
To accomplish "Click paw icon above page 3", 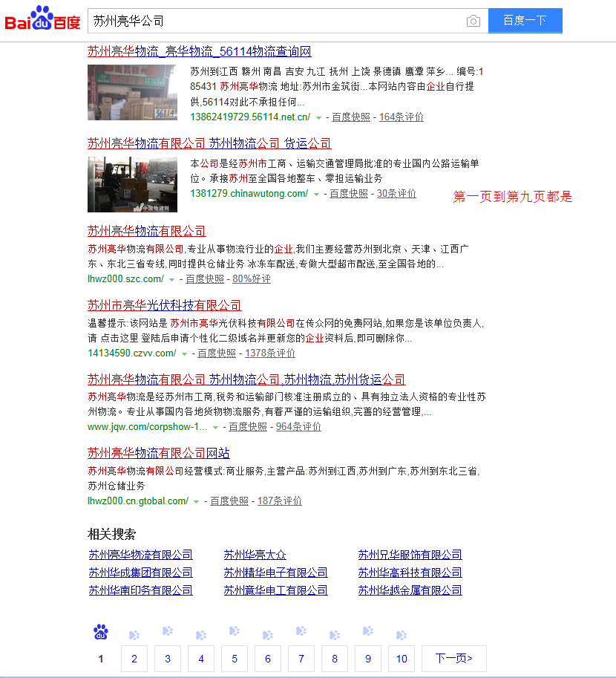I will tap(168, 631).
